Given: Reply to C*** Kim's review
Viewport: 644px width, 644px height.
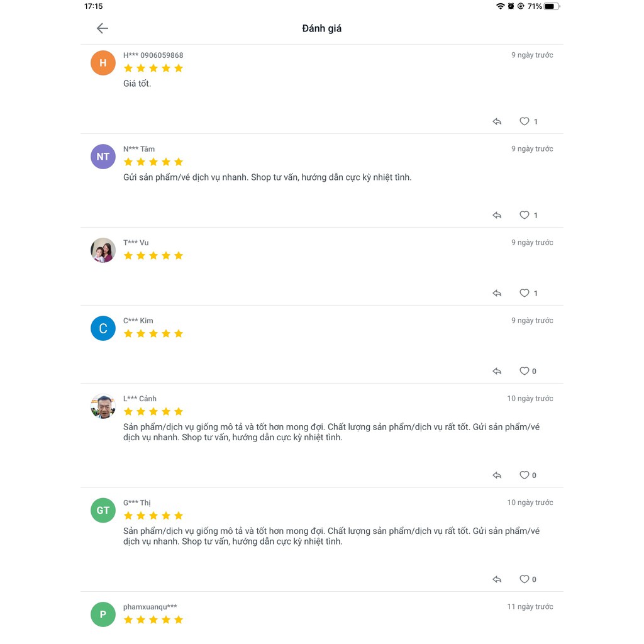Looking at the screenshot, I should 497,371.
